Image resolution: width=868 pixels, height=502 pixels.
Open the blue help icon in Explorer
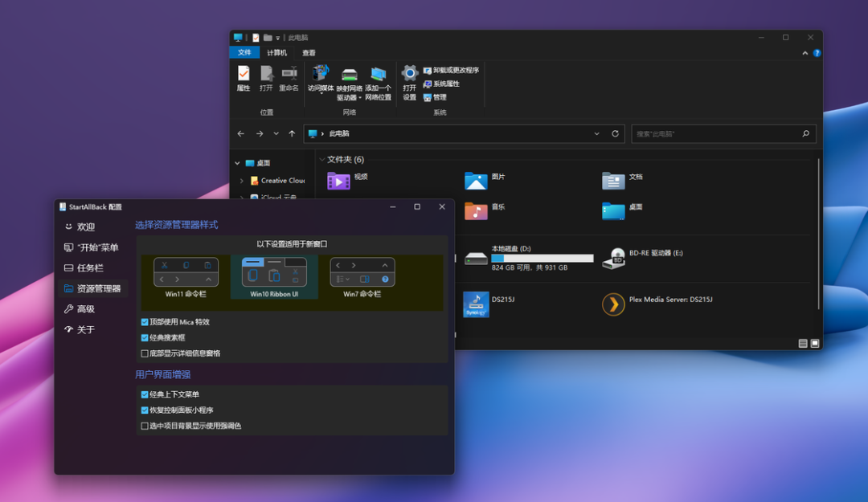click(x=817, y=53)
